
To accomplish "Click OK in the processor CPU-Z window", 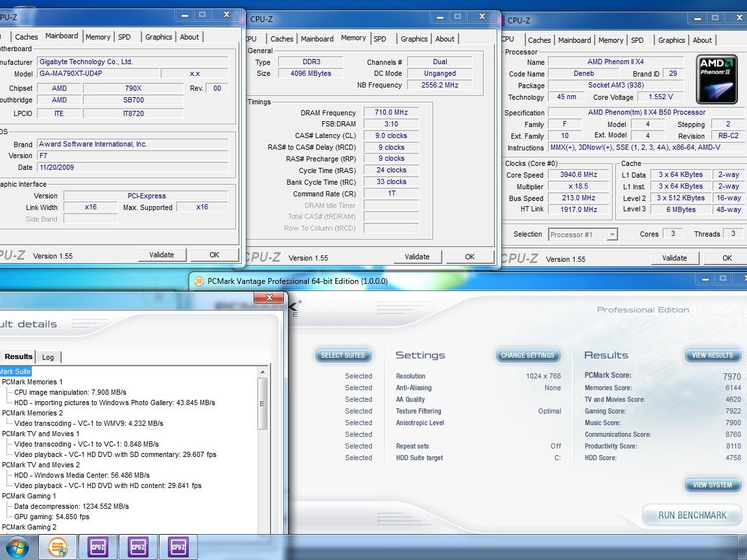I will [727, 258].
